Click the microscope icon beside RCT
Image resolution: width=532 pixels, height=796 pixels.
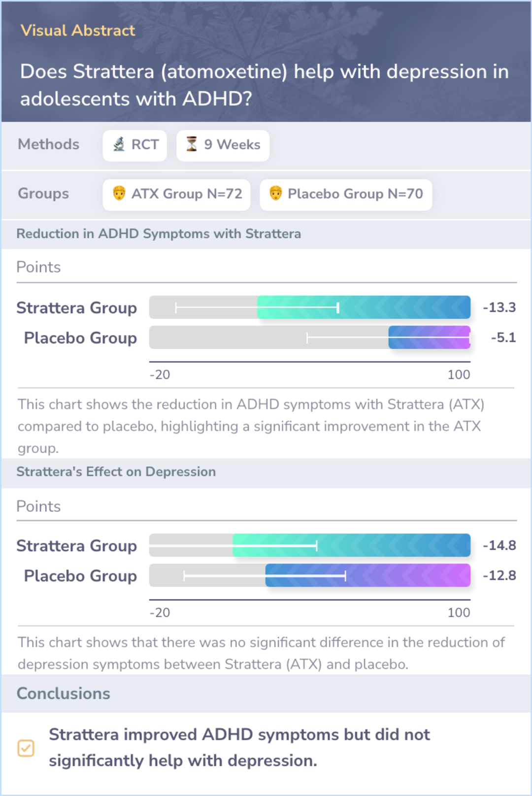tap(119, 144)
